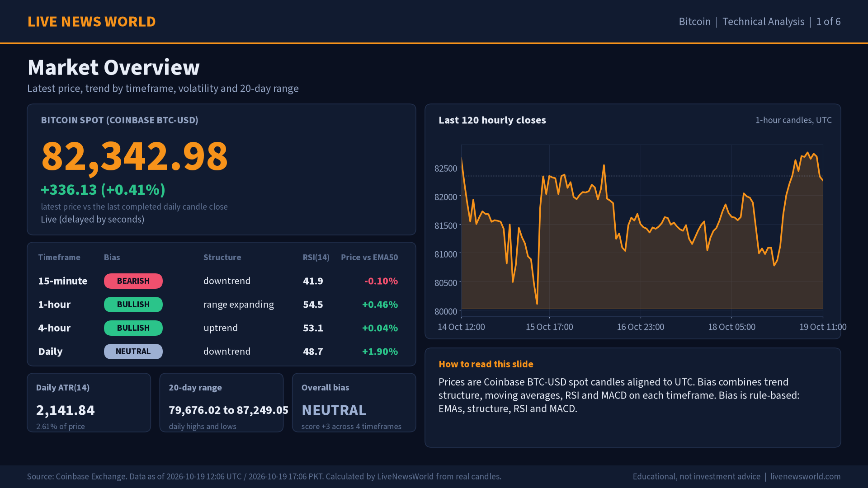Click the '1-hour candles, UTC' label
Screen dimensions: 868x488
coord(793,120)
